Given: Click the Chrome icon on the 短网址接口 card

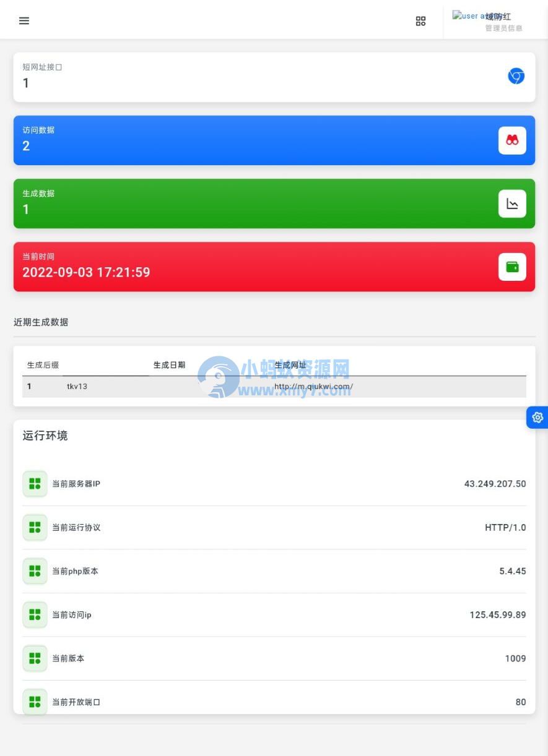Looking at the screenshot, I should click(516, 75).
